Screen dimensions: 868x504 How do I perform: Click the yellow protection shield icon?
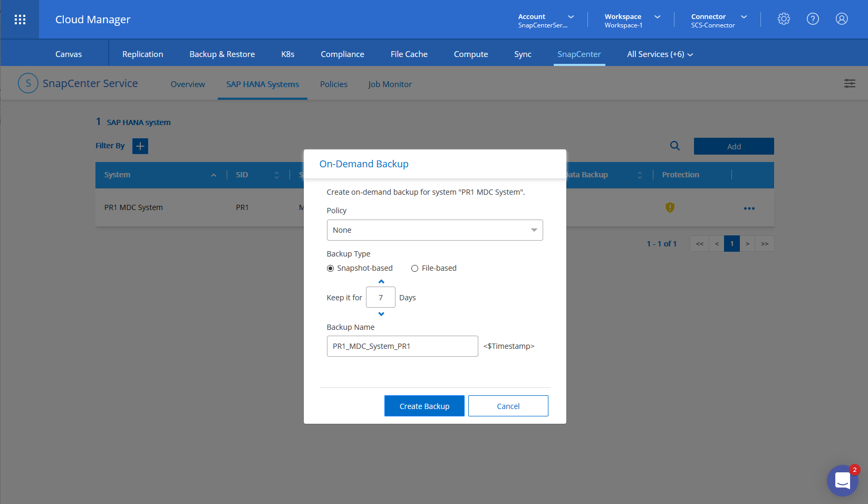point(670,207)
